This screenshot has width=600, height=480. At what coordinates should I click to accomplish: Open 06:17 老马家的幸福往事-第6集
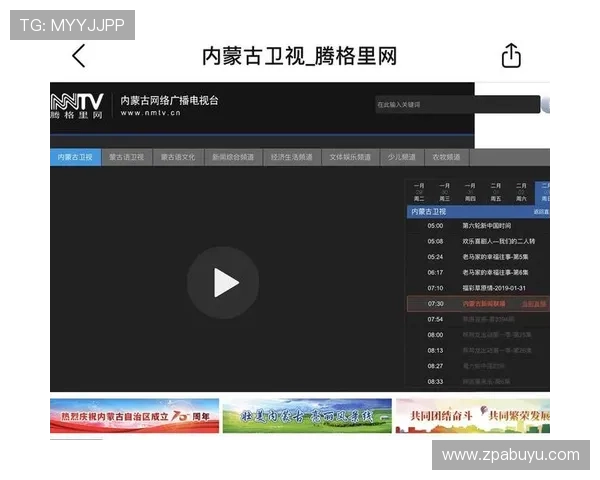pyautogui.click(x=478, y=273)
